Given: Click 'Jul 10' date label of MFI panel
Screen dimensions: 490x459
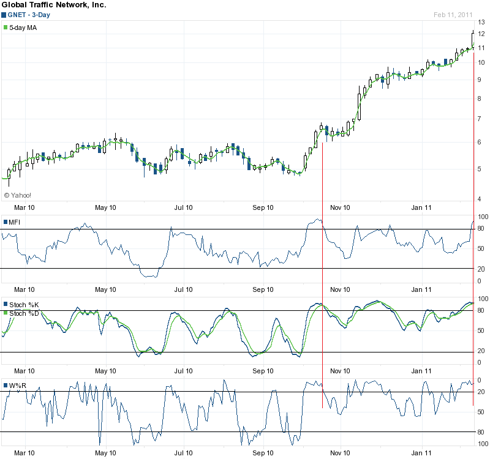Looking at the screenshot, I should coord(183,290).
